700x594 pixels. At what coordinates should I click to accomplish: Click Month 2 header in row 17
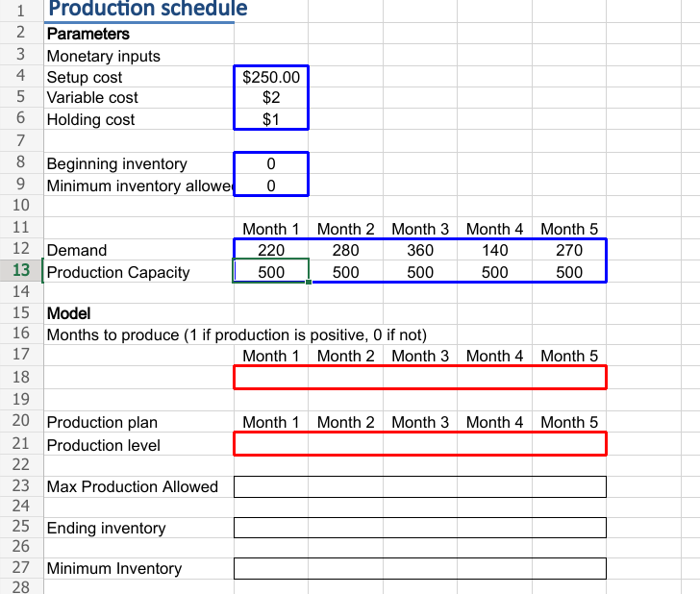point(345,356)
